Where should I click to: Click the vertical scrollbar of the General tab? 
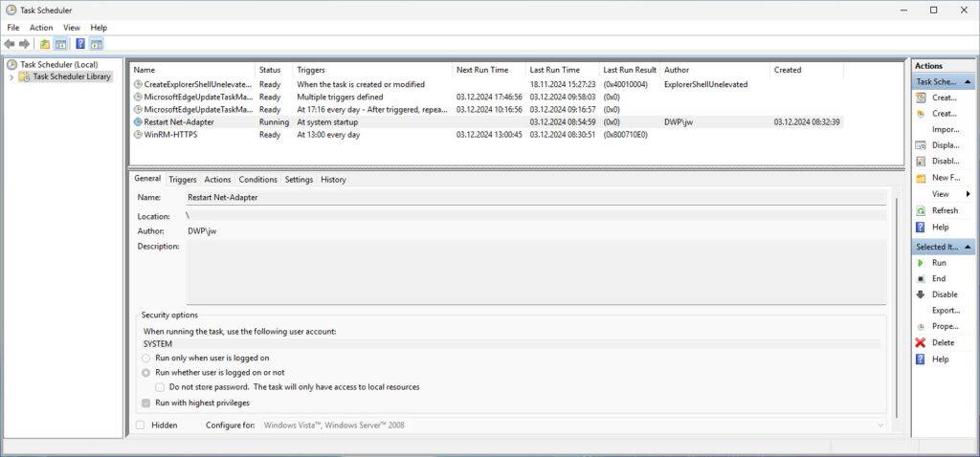pyautogui.click(x=896, y=308)
